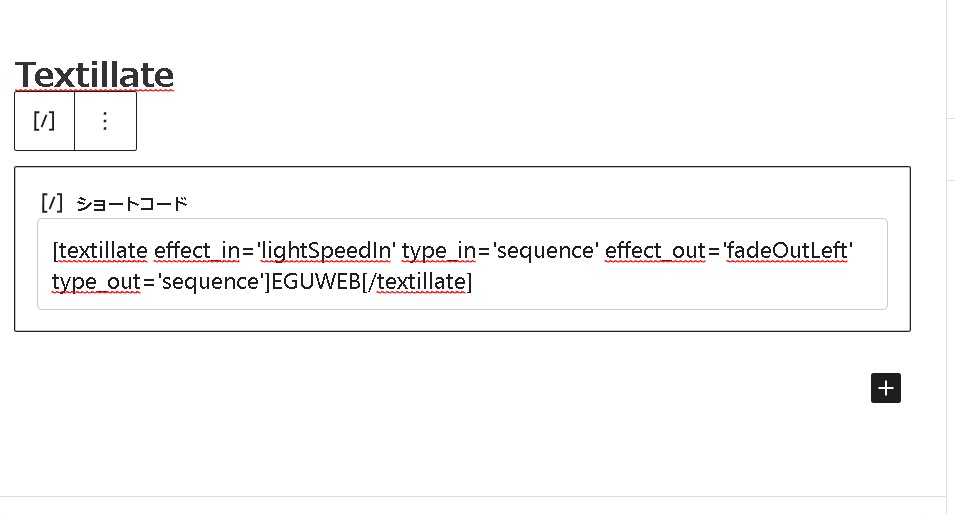The height and width of the screenshot is (514, 955).
Task: Place cursor after the closing [/textillate] tag
Action: (x=474, y=282)
